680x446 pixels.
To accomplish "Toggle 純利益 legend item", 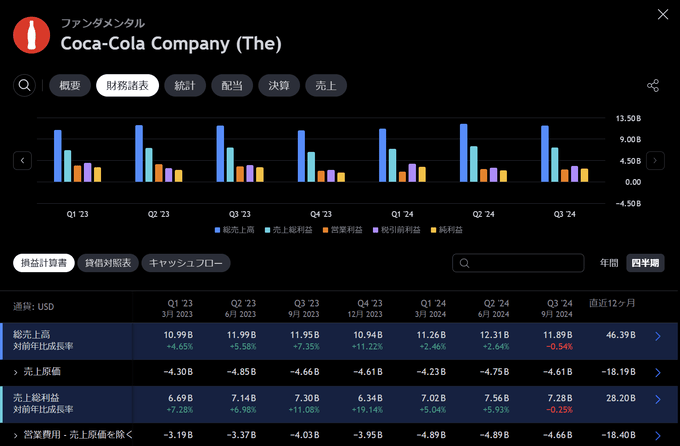I will 447,230.
